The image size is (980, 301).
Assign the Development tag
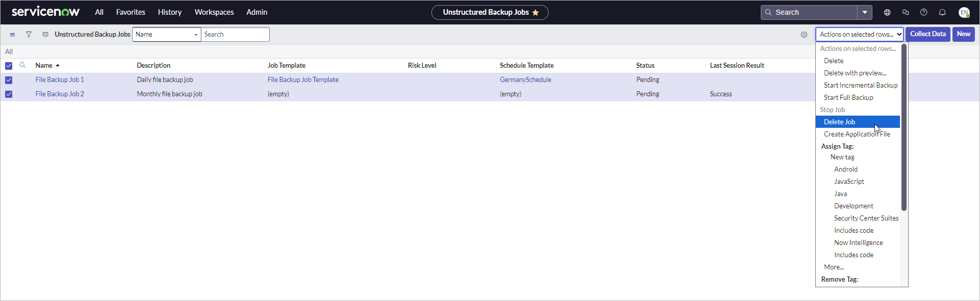tap(858, 206)
